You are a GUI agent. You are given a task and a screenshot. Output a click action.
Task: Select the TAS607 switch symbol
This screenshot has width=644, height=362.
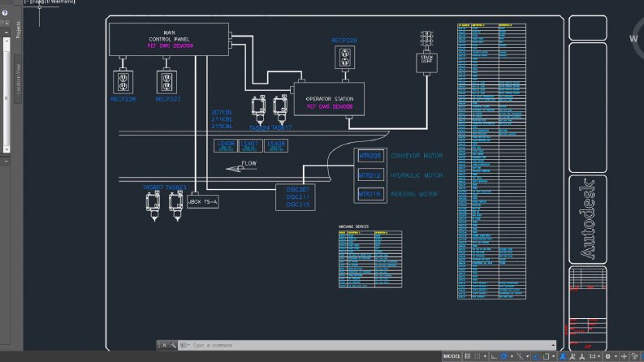tap(153, 206)
